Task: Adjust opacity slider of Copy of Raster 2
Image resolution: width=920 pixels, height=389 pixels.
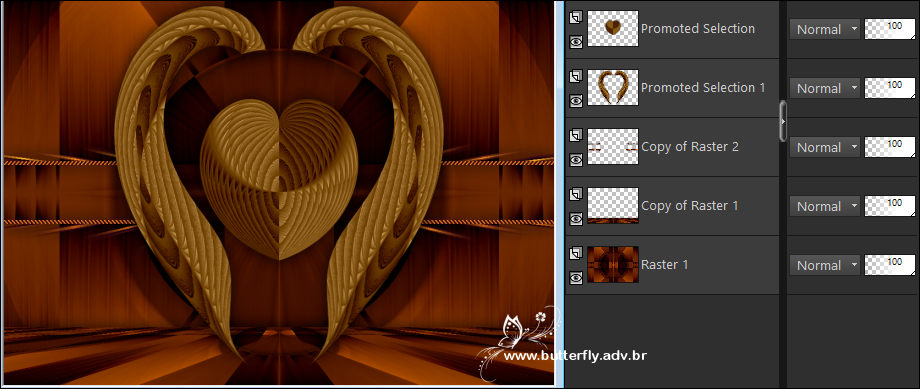Action: pos(889,147)
